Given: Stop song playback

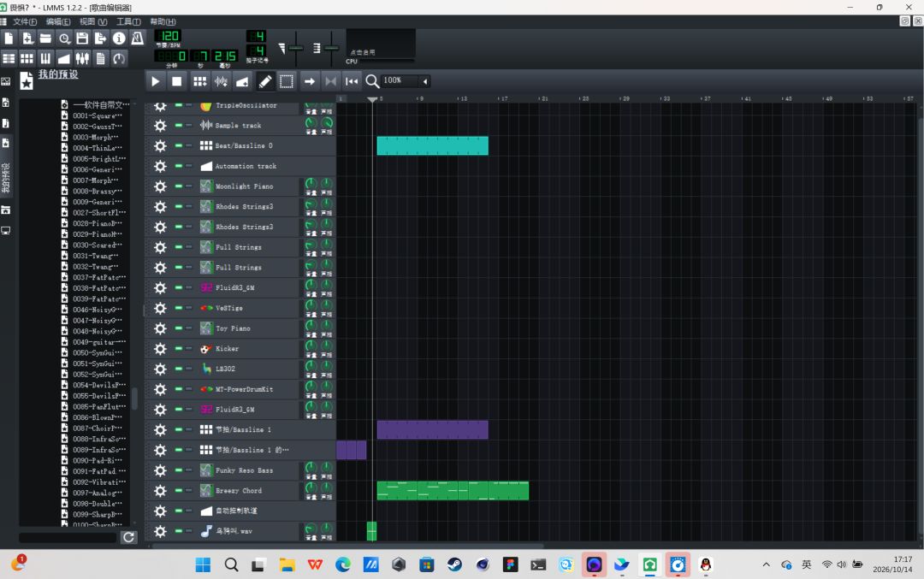Looking at the screenshot, I should point(176,81).
